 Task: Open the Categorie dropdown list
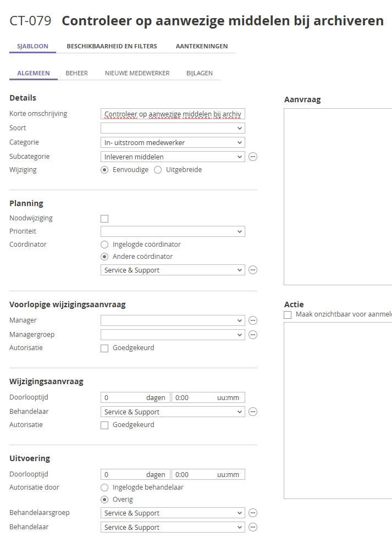click(x=173, y=142)
